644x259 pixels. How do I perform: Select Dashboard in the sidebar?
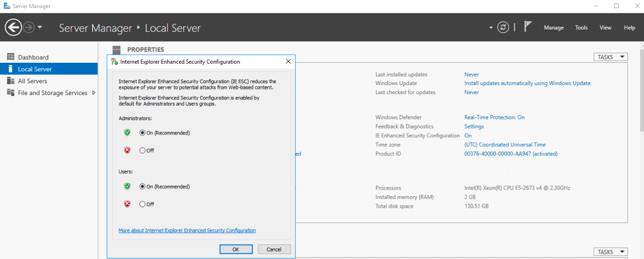49,57
